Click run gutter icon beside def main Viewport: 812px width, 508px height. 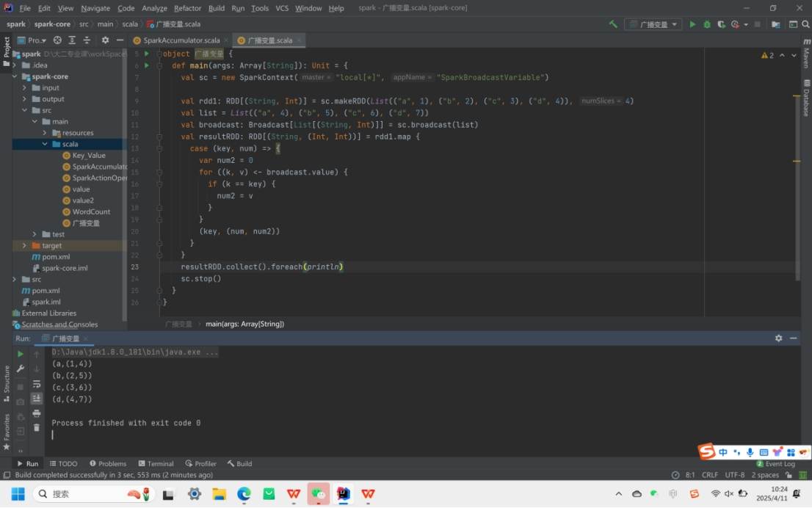tap(147, 65)
